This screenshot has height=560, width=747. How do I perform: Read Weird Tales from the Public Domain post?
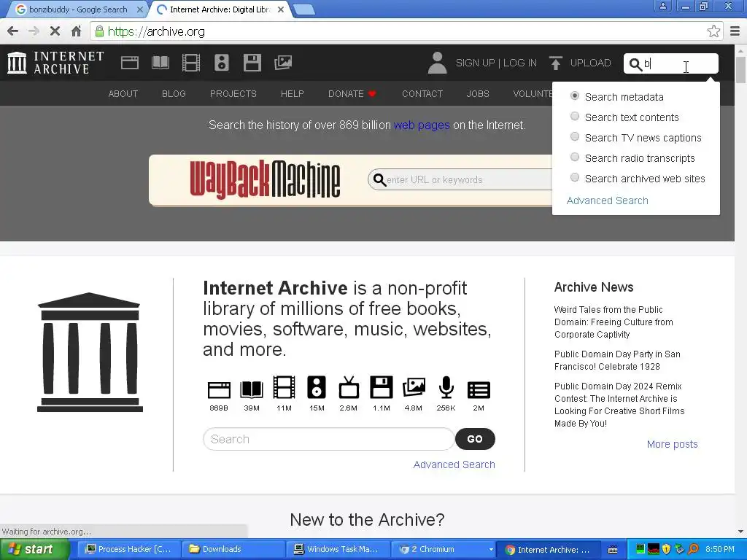point(614,322)
